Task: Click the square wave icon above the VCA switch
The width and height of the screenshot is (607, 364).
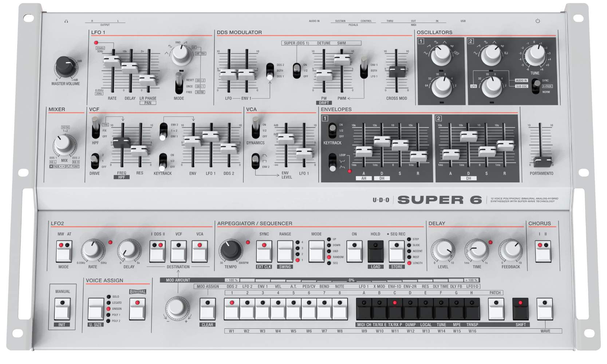Action: click(265, 161)
